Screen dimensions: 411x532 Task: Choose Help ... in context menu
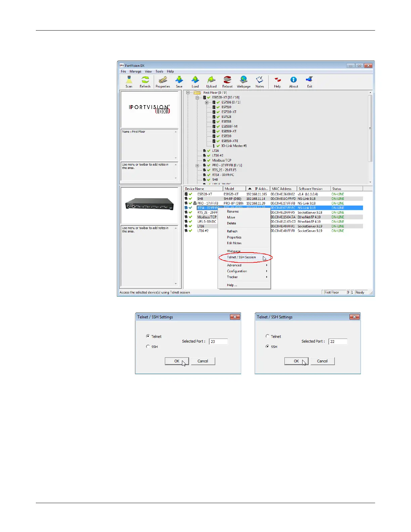click(x=232, y=285)
